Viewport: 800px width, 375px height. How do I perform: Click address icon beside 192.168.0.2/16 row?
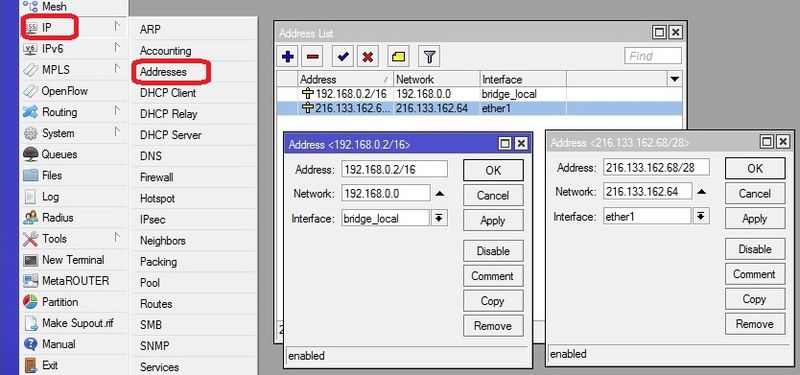[308, 94]
